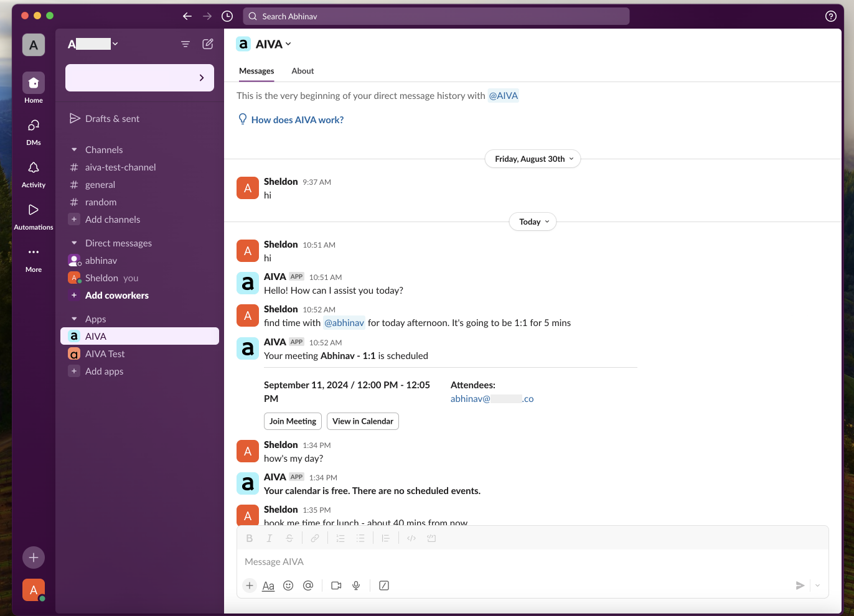Switch to the Messages tab
The width and height of the screenshot is (854, 616).
pos(256,71)
